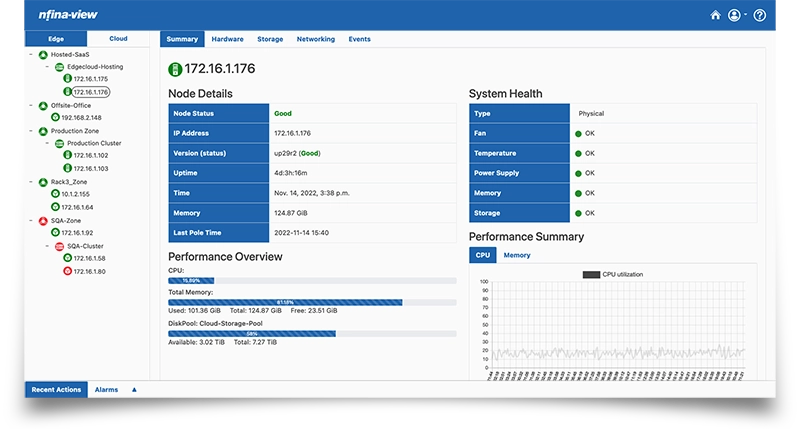This screenshot has width=800, height=433.
Task: Open the Alarms panel tab
Action: 106,390
